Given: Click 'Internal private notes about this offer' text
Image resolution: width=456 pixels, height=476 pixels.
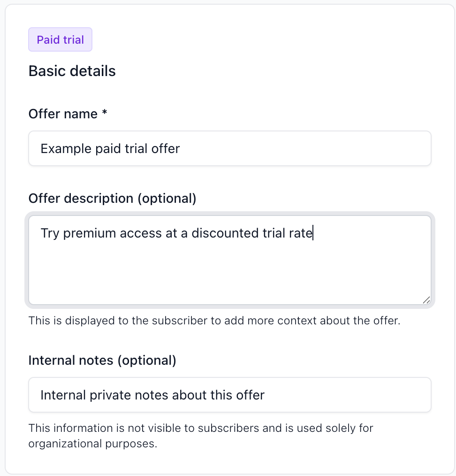Looking at the screenshot, I should [x=152, y=395].
